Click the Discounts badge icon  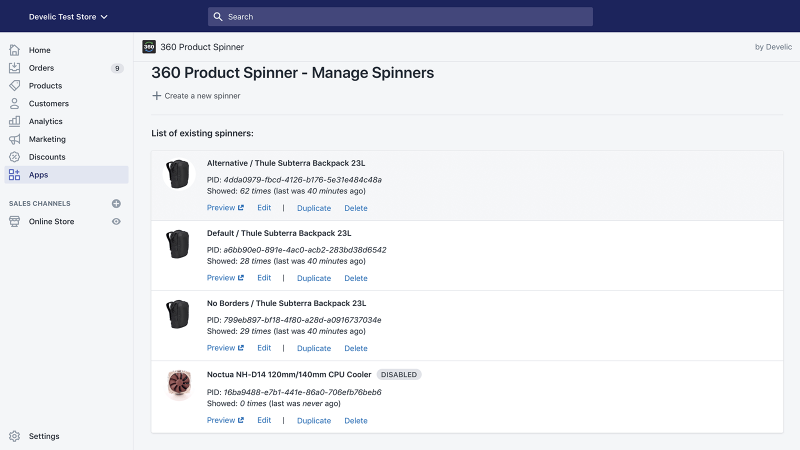coord(14,157)
